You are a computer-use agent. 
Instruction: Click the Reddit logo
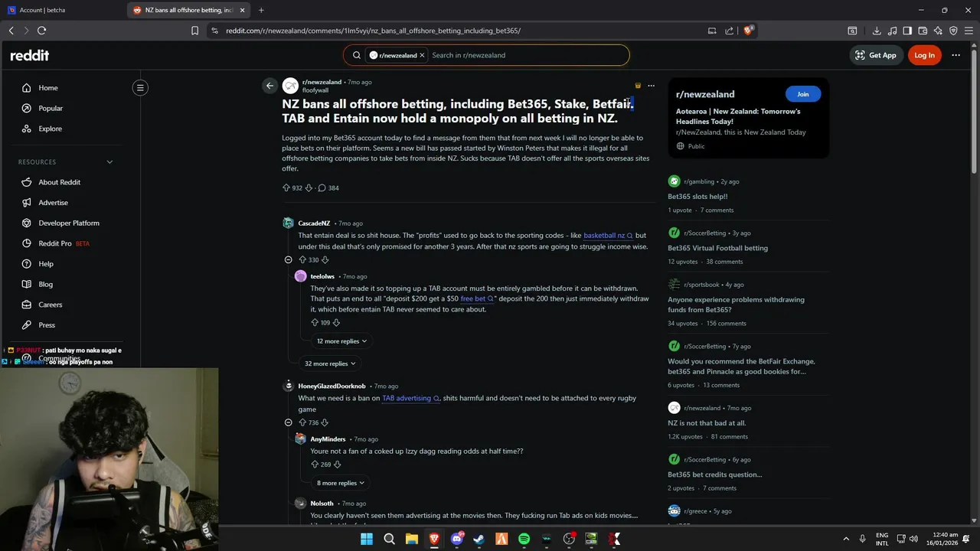pos(29,55)
